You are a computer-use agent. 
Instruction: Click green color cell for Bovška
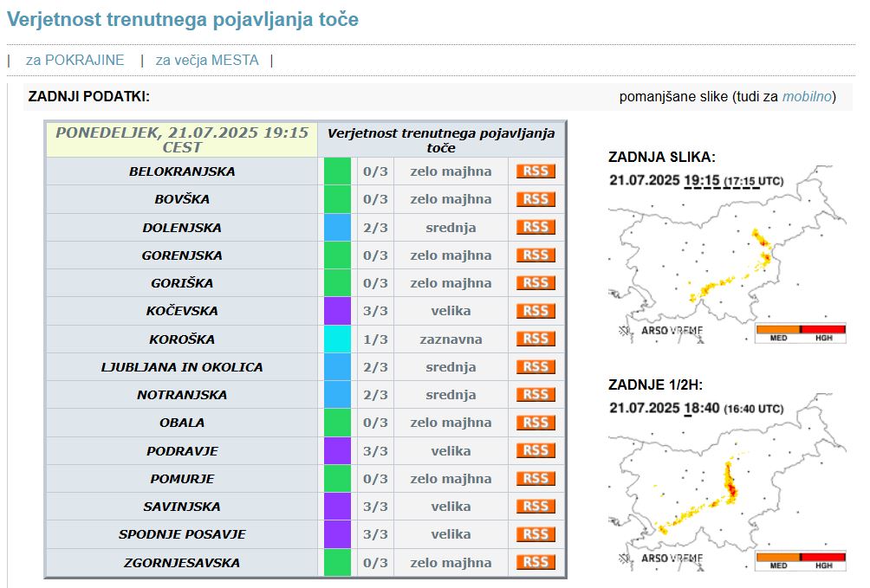337,199
